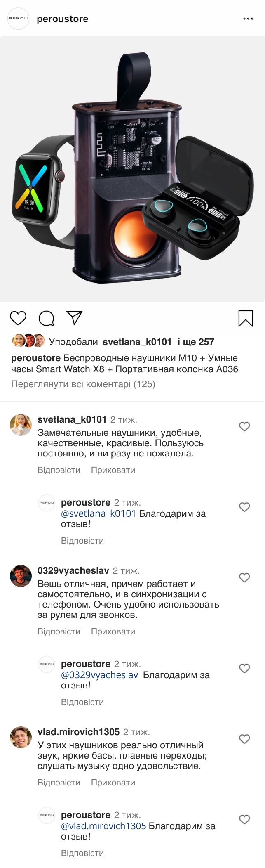Screen dimensions: 265x868
Task: Open vlad.mirovich1305's profile avatar
Action: [x=21, y=737]
